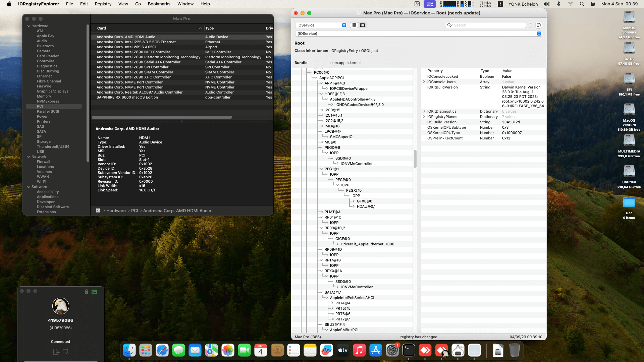Collapse the PEG1@1 tree node
Screen dimensions: 644x362
click(321, 169)
